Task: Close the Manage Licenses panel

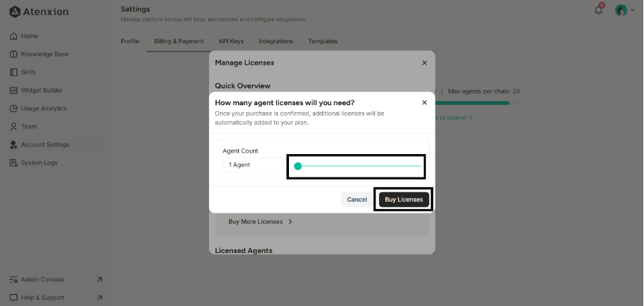Action: coord(425,63)
